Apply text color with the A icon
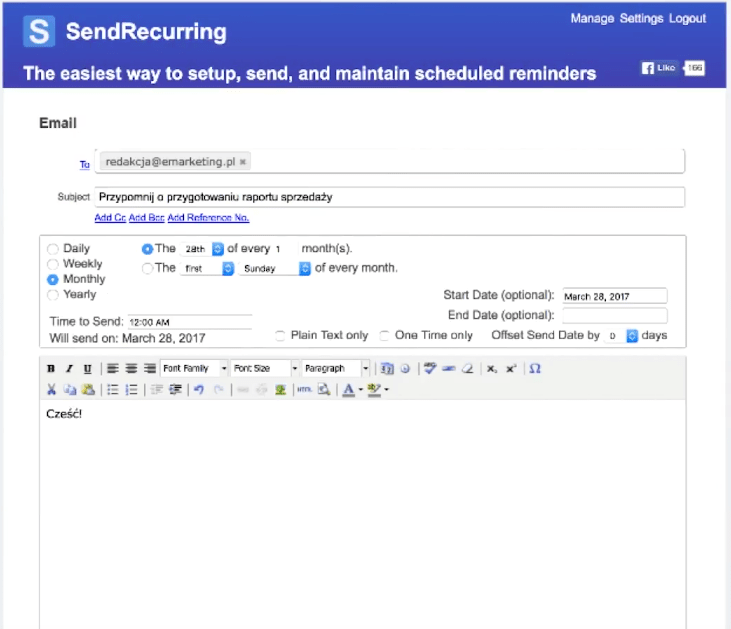Viewport: 731px width, 629px height. (x=349, y=389)
